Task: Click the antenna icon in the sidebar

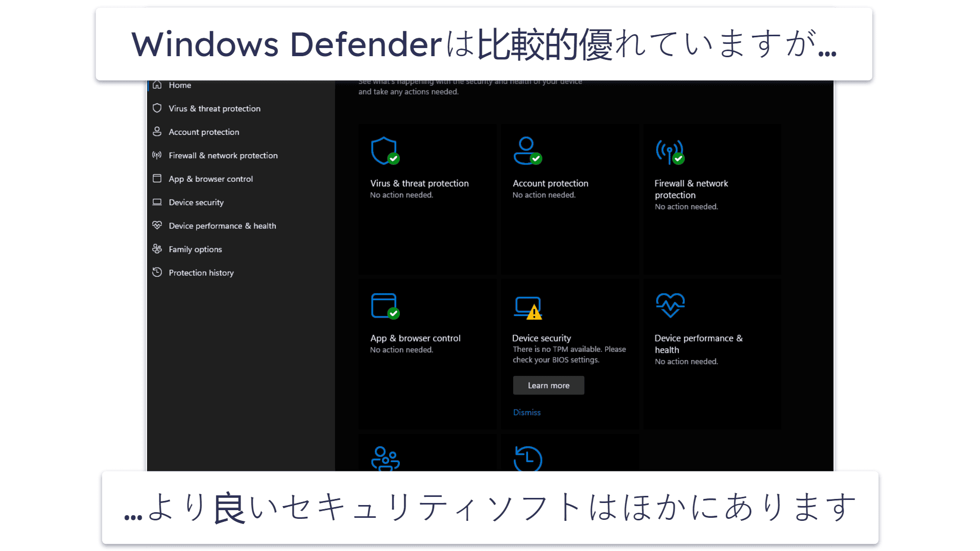Action: (157, 155)
